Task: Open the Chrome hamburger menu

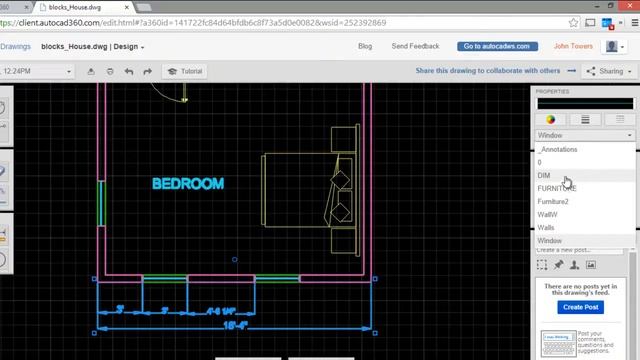Action: (635, 23)
